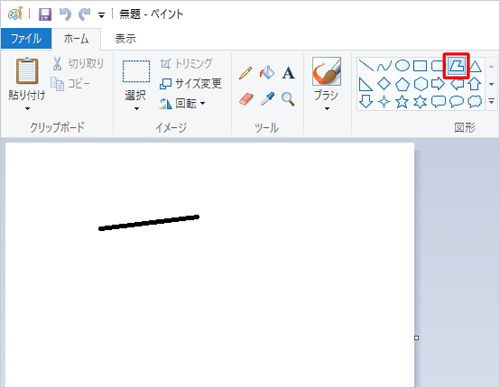
Task: Choose the Cloud callout shape
Action: (475, 102)
